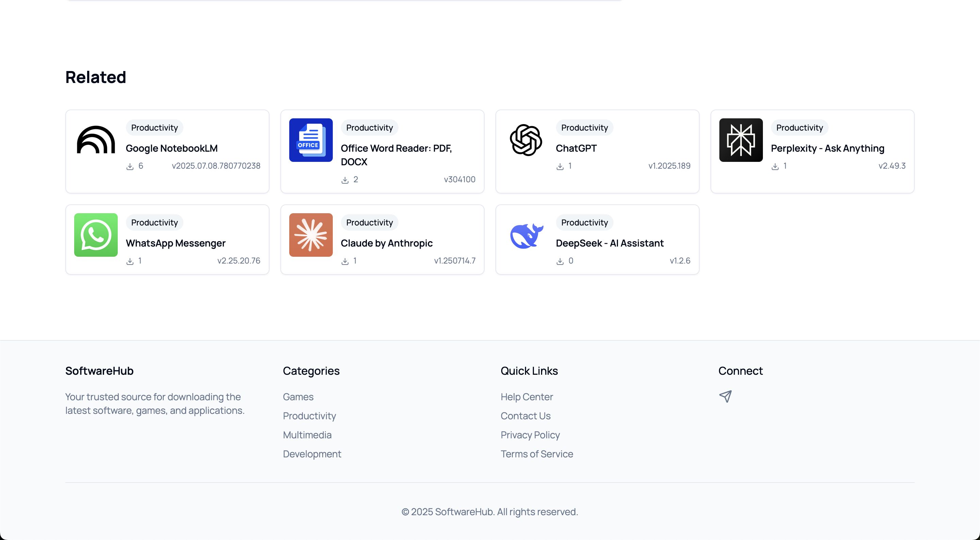This screenshot has height=540, width=980.
Task: Open the Productivity footer category link
Action: [x=309, y=416]
